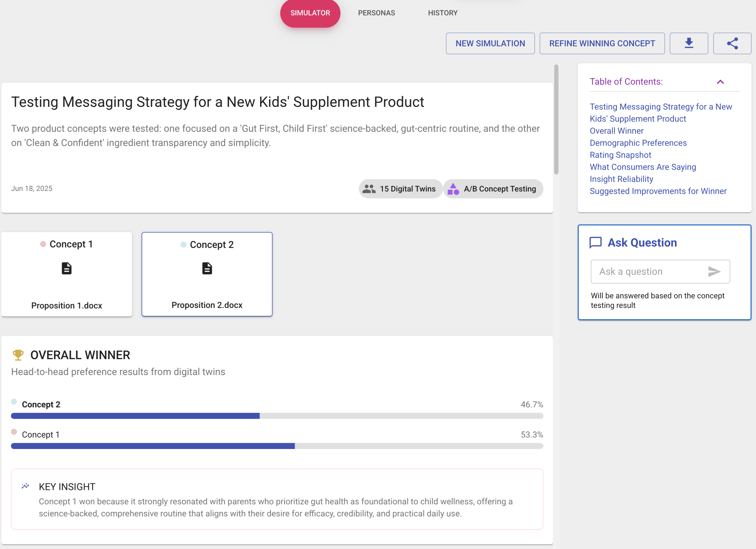Click the people icon in Digital Twins chip
This screenshot has width=756, height=549.
(x=369, y=189)
